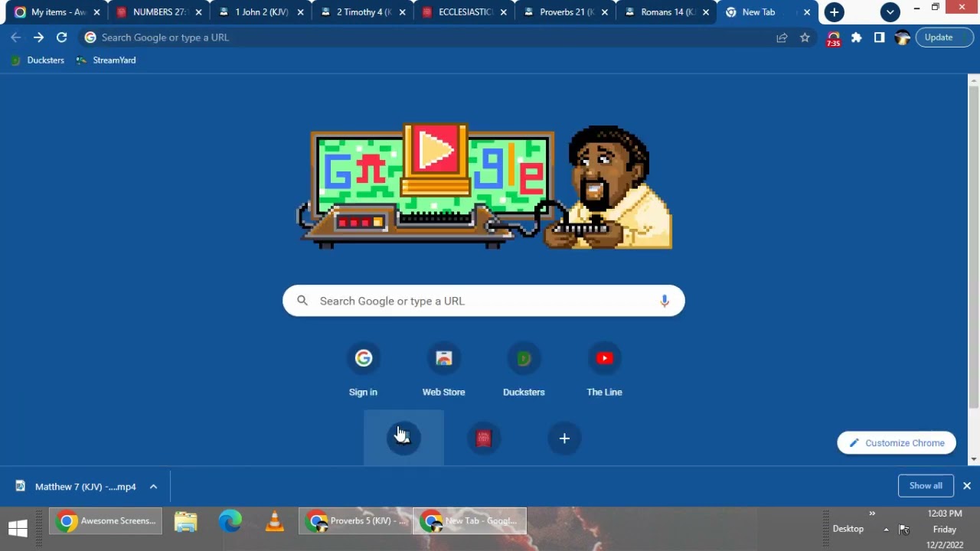Open Awesome Screenshot window in taskbar
Image resolution: width=980 pixels, height=551 pixels.
[107, 521]
